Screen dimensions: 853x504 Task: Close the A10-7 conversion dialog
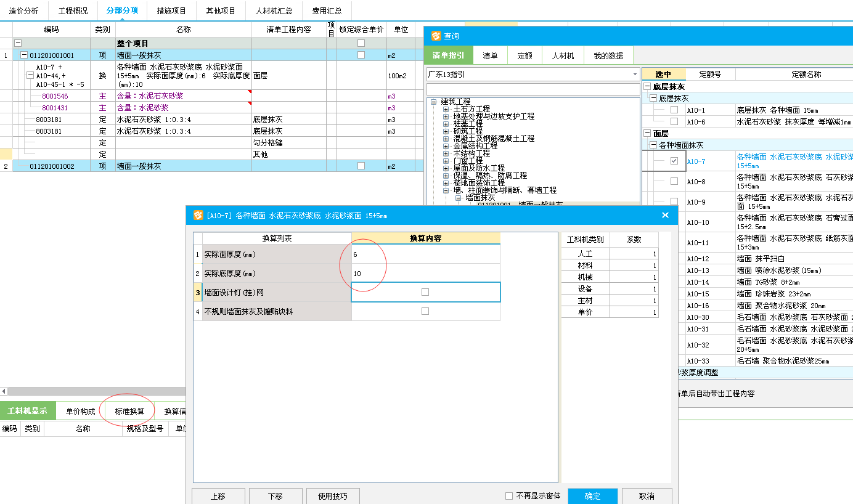coord(665,215)
